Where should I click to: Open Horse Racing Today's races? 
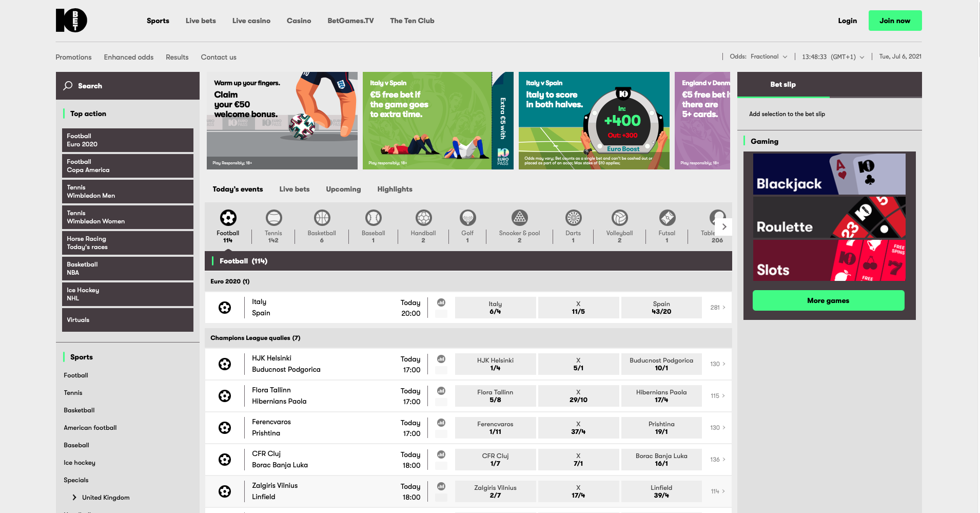128,243
